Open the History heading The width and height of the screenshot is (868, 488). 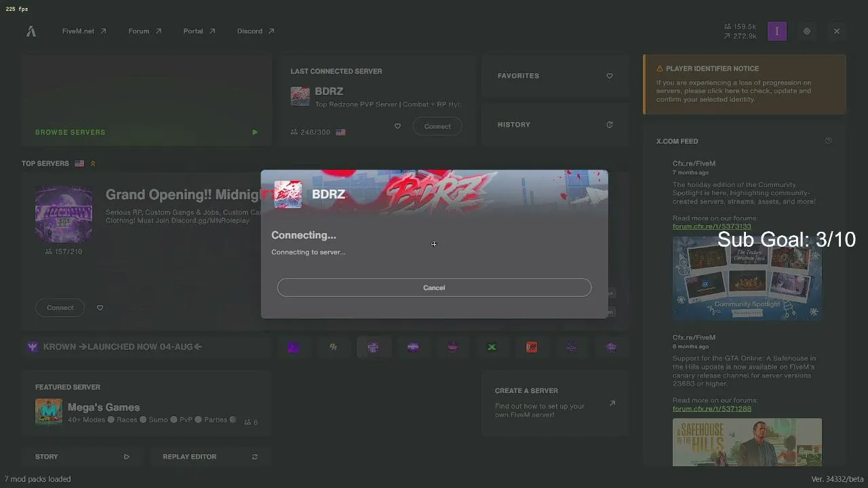point(514,125)
